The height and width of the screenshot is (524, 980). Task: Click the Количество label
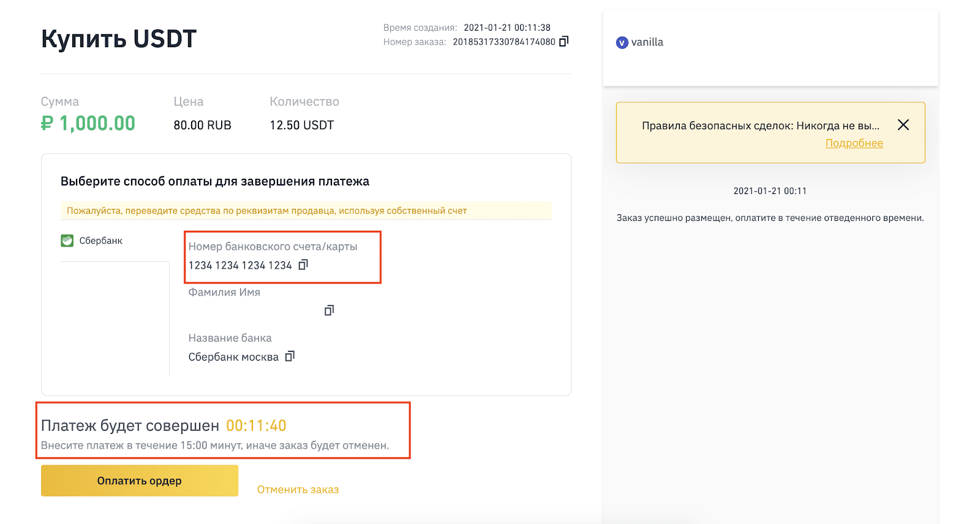(x=304, y=102)
